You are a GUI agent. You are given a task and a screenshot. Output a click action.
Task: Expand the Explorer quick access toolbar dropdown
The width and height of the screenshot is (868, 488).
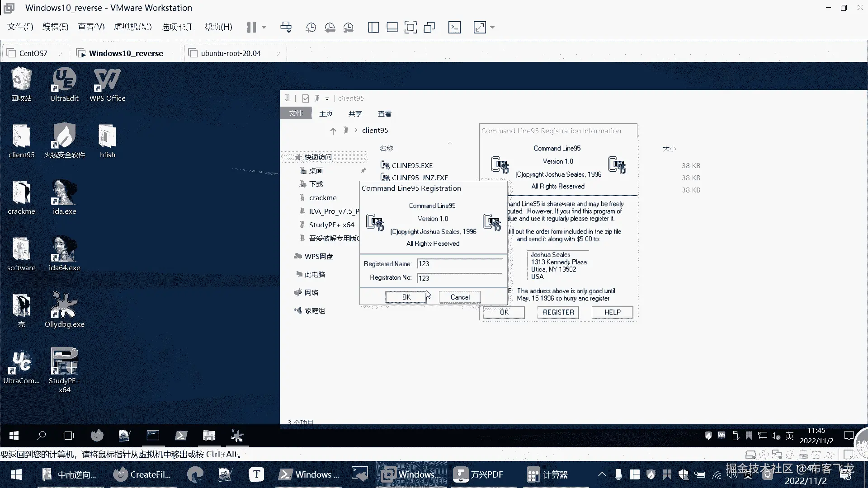[327, 99]
